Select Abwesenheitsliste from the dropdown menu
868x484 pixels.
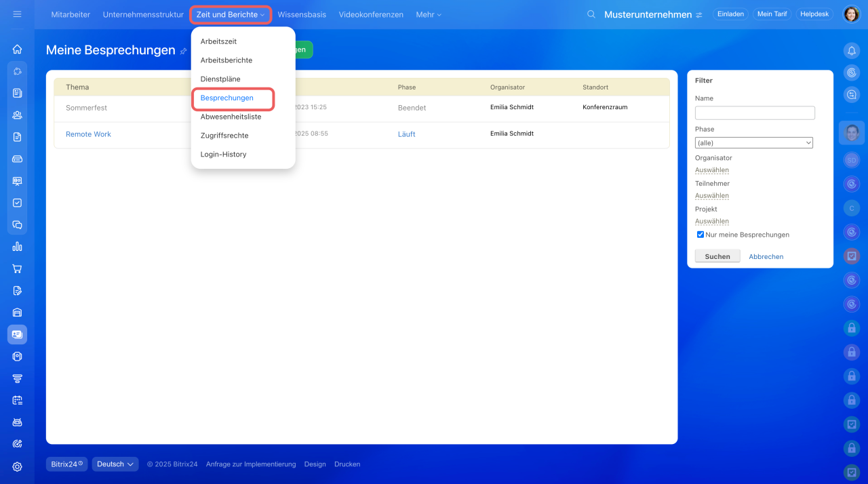coord(231,117)
